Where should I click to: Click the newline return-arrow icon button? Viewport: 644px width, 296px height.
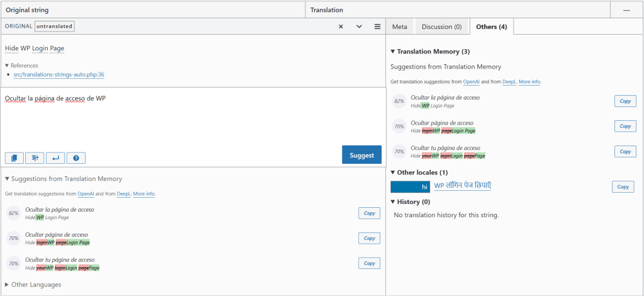click(x=55, y=158)
